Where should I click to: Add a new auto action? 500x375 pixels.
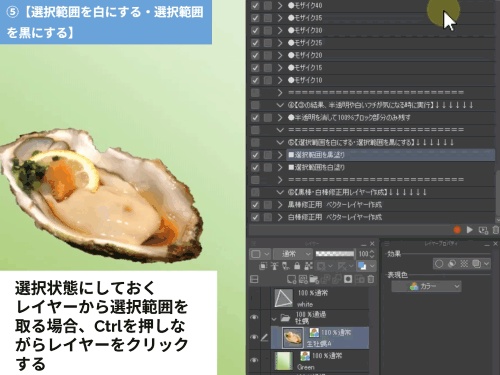coord(483,230)
